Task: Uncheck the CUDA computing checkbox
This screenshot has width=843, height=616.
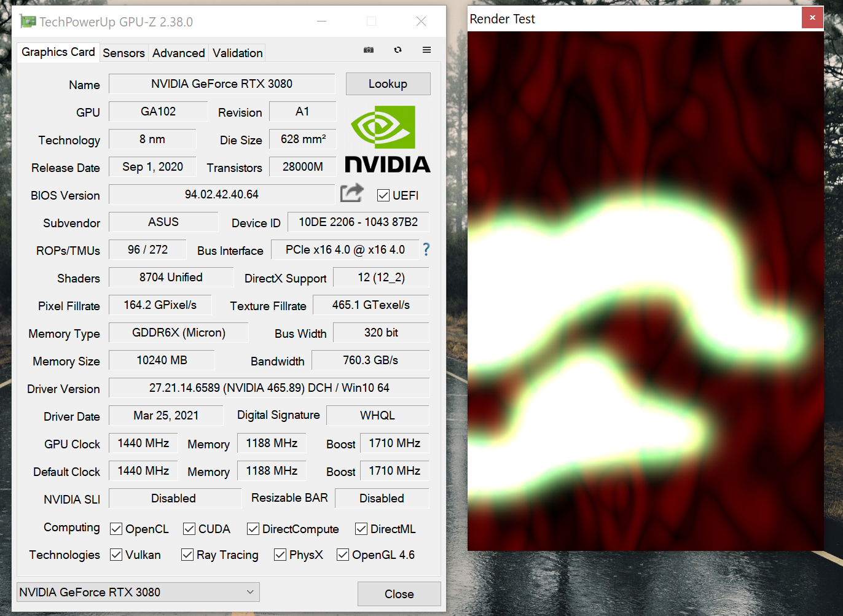Action: click(189, 528)
